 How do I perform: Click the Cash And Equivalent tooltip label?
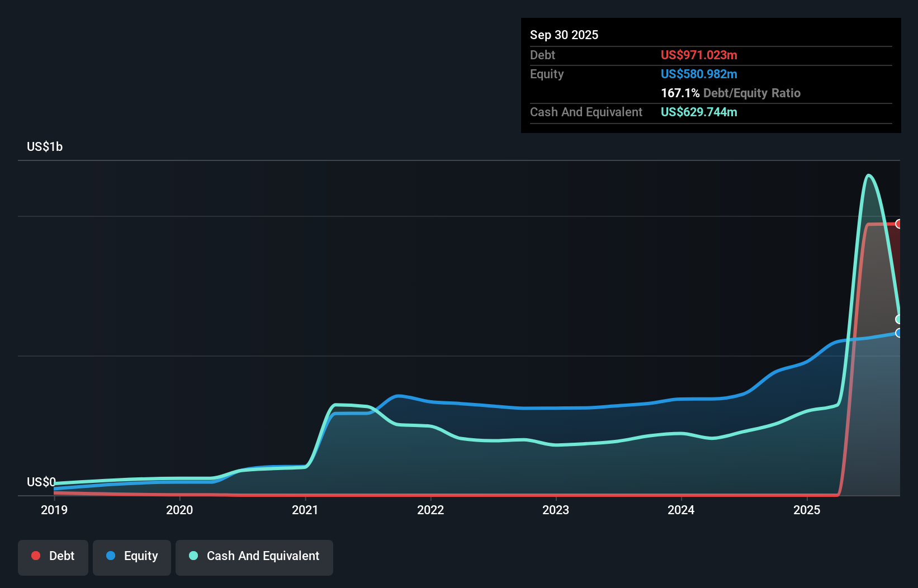pyautogui.click(x=586, y=112)
